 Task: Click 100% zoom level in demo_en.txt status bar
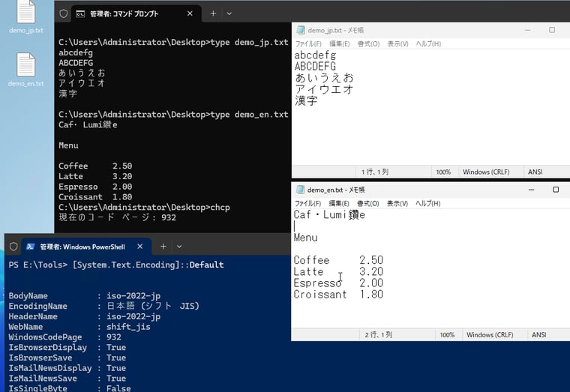tap(447, 334)
